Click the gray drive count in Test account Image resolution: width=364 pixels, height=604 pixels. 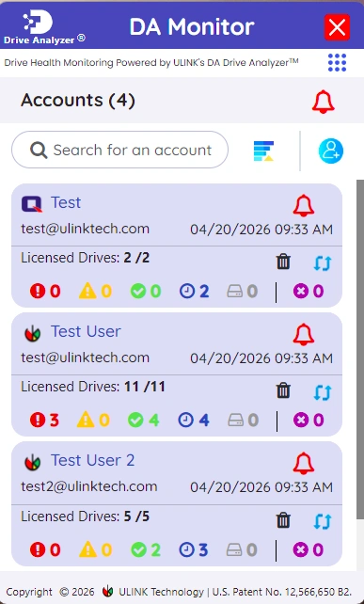click(242, 292)
